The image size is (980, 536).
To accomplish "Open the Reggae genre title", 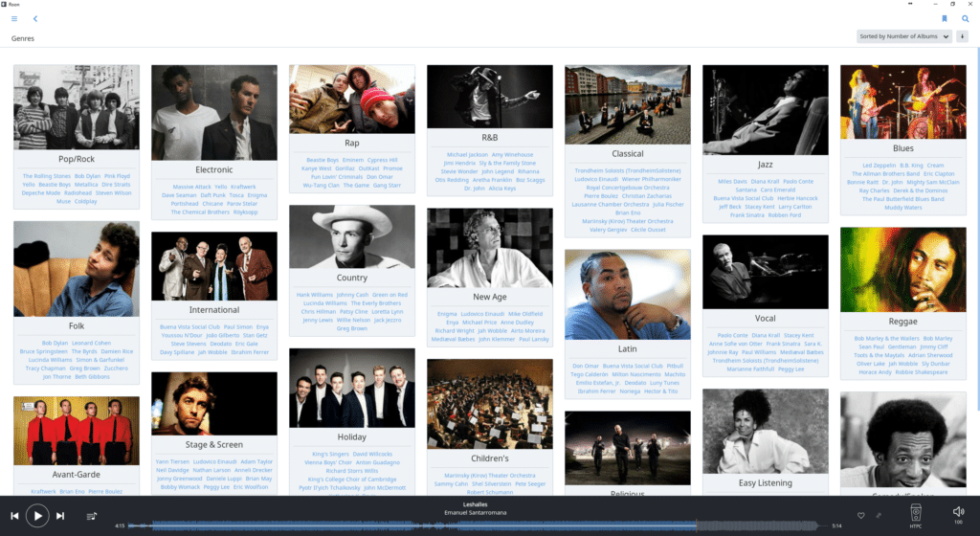I will [x=903, y=321].
